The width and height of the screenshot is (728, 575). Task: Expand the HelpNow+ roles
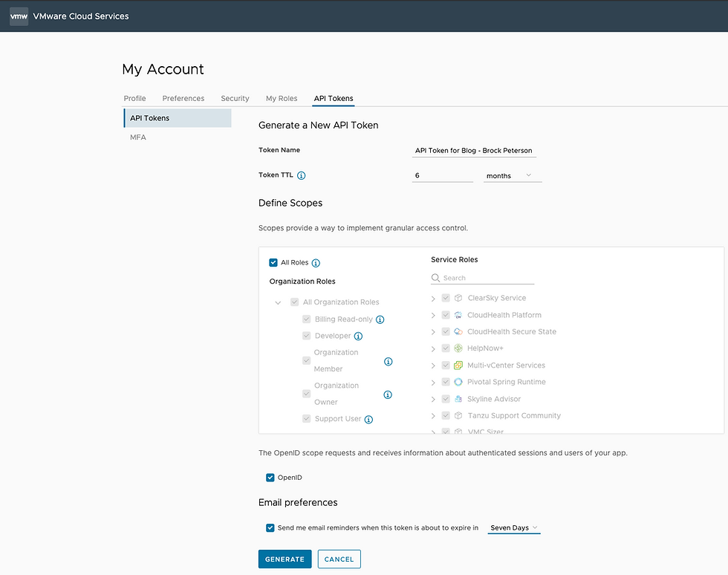[433, 349]
